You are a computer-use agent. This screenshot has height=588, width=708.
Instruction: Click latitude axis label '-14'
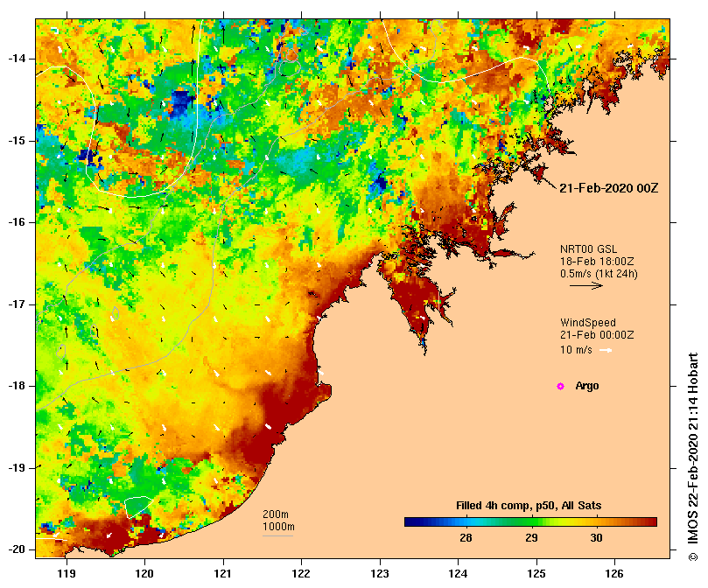click(x=17, y=59)
